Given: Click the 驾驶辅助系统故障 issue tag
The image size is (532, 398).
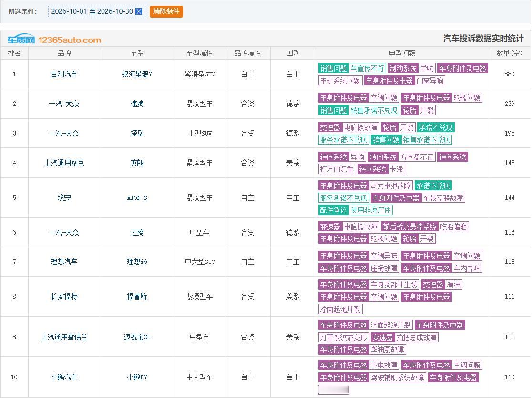Looking at the screenshot, I should pos(397,377).
